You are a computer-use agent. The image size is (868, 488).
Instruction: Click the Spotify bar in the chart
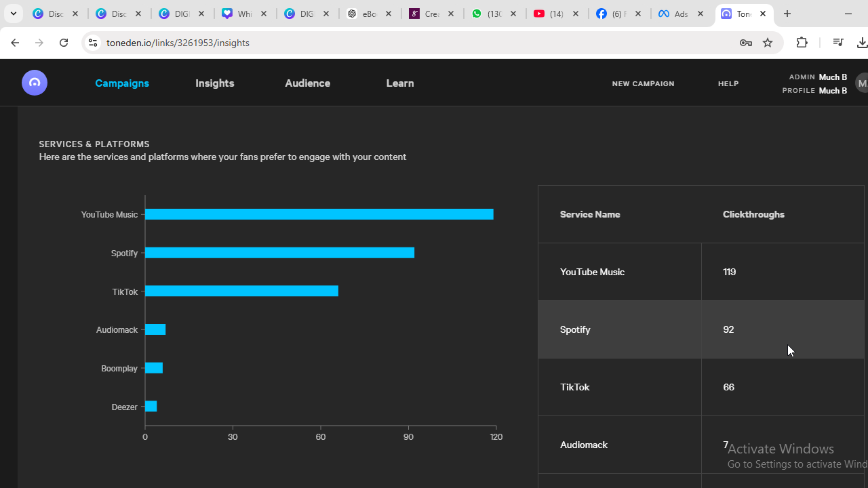pyautogui.click(x=279, y=253)
